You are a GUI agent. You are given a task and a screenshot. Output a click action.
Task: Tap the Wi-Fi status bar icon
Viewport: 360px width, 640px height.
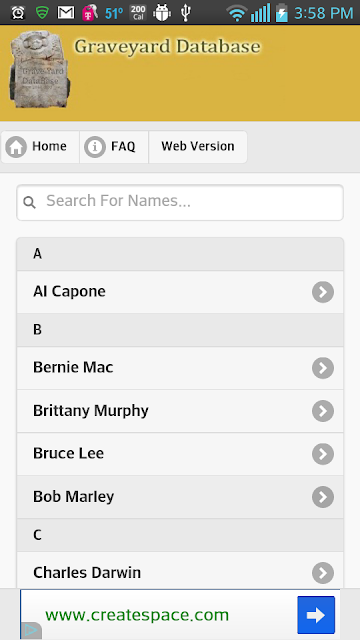point(237,13)
